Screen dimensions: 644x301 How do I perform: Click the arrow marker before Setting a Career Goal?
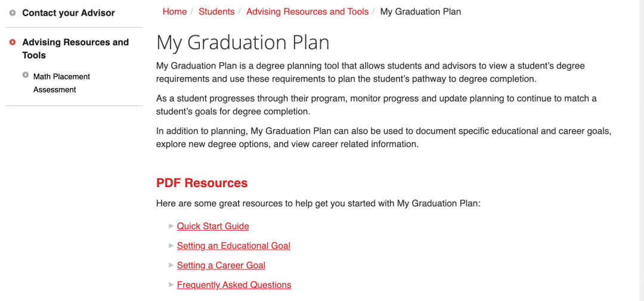[171, 265]
